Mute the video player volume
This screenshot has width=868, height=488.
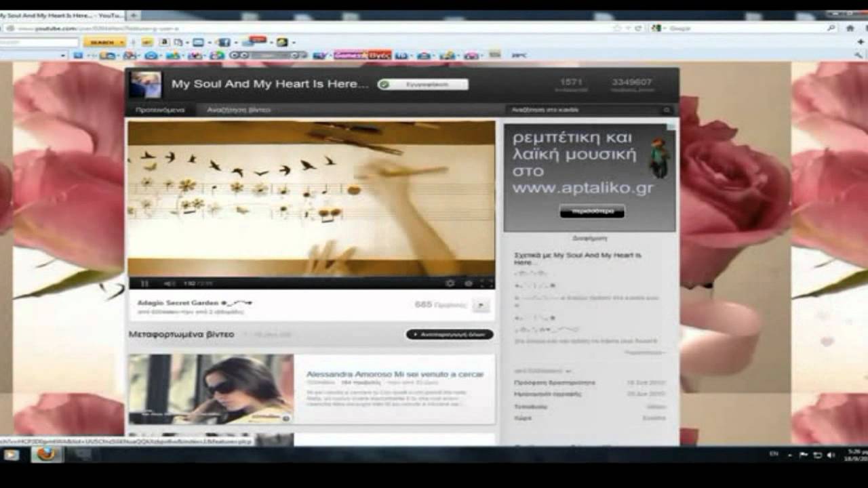tap(168, 283)
